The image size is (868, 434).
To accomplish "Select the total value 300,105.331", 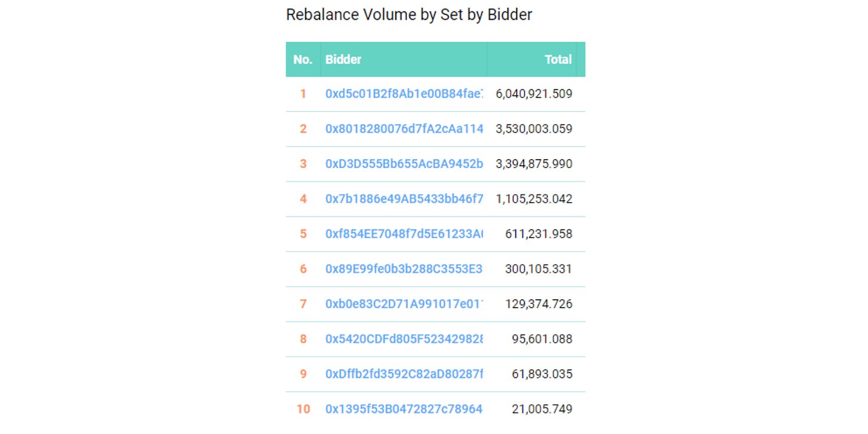I will coord(538,269).
